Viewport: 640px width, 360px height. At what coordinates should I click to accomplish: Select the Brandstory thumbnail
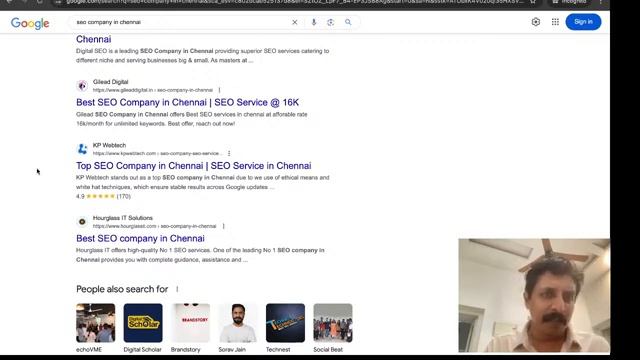(x=190, y=323)
